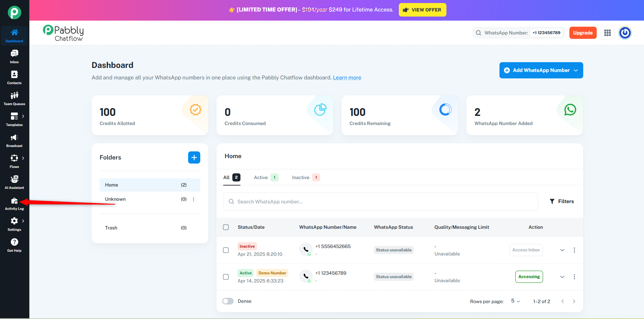Image resolution: width=644 pixels, height=319 pixels.
Task: Go to the next page of results
Action: (x=574, y=301)
